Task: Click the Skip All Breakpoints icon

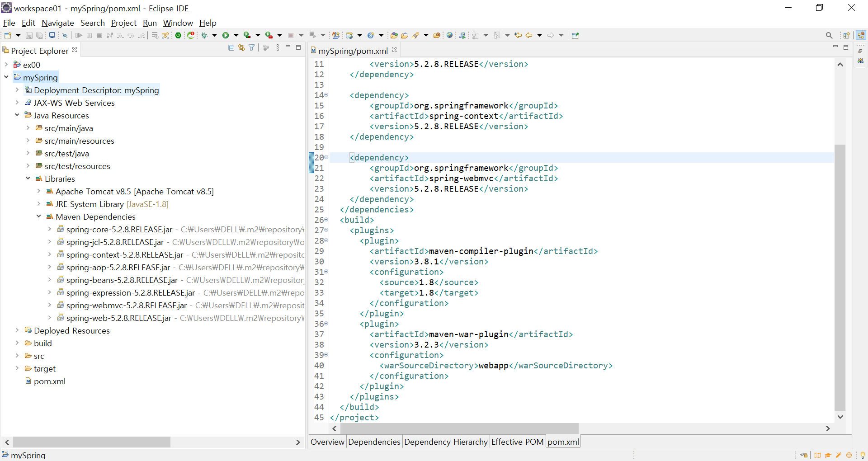Action: (65, 35)
